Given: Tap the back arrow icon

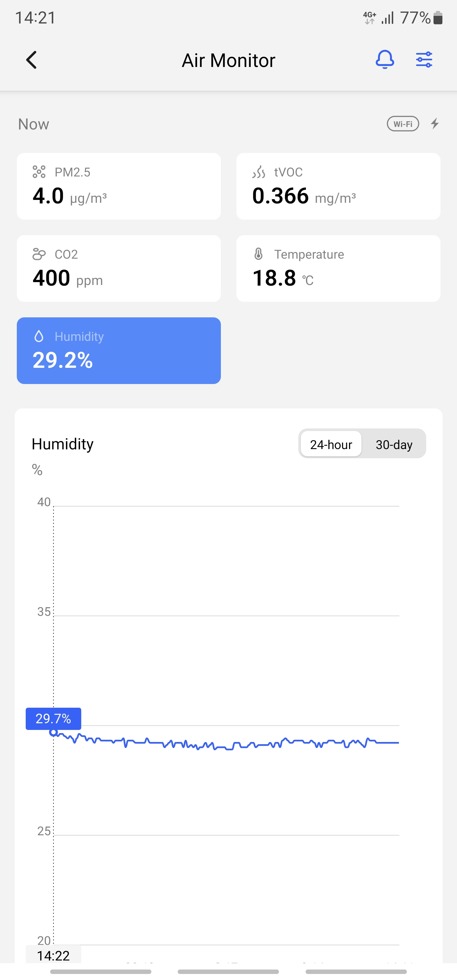Looking at the screenshot, I should [x=32, y=60].
